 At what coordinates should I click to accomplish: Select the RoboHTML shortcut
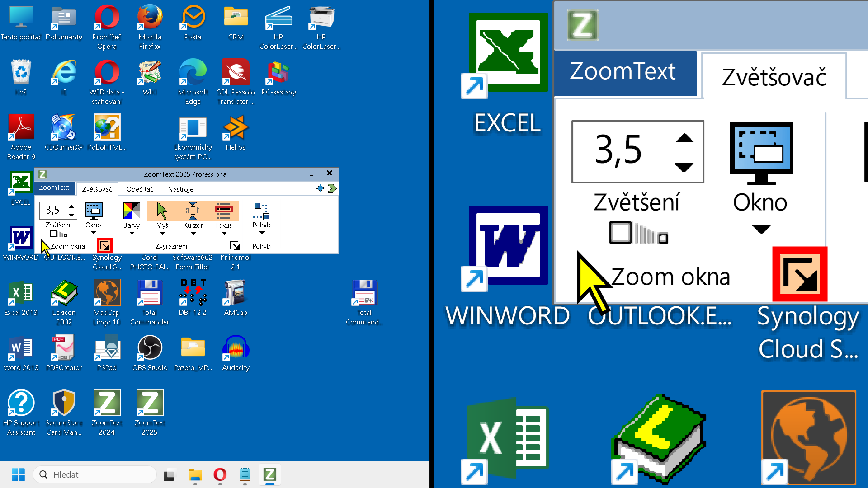[107, 133]
